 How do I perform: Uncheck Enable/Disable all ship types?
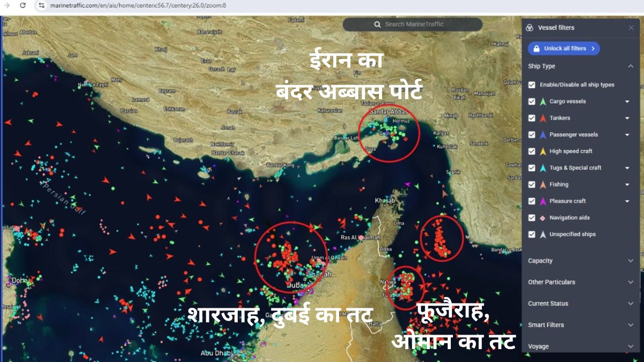coord(532,84)
